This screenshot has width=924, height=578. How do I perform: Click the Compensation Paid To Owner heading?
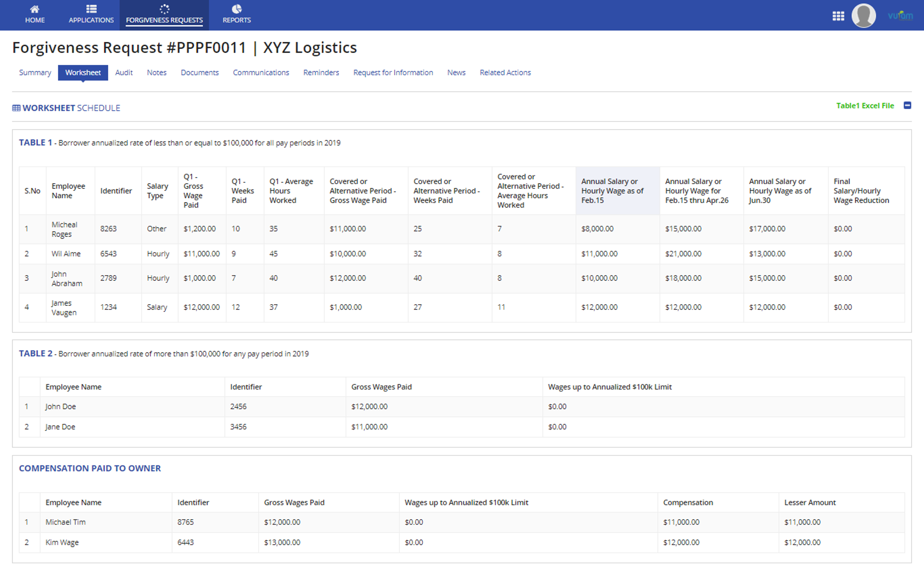90,468
